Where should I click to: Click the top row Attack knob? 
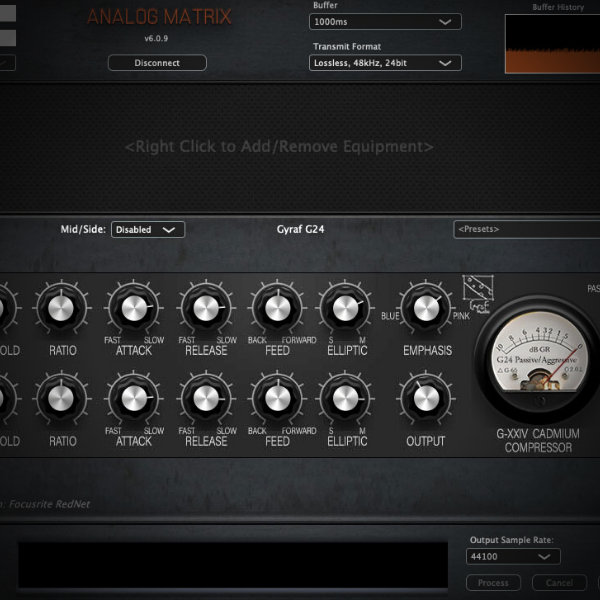(134, 308)
